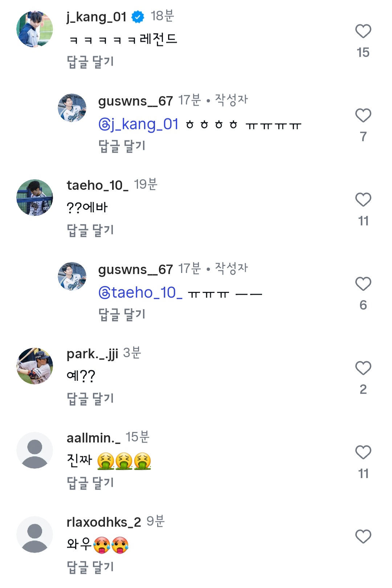Open the guswns__67 username above the @j_kang_01 reply
Viewport: 392px width, 588px height.
135,101
